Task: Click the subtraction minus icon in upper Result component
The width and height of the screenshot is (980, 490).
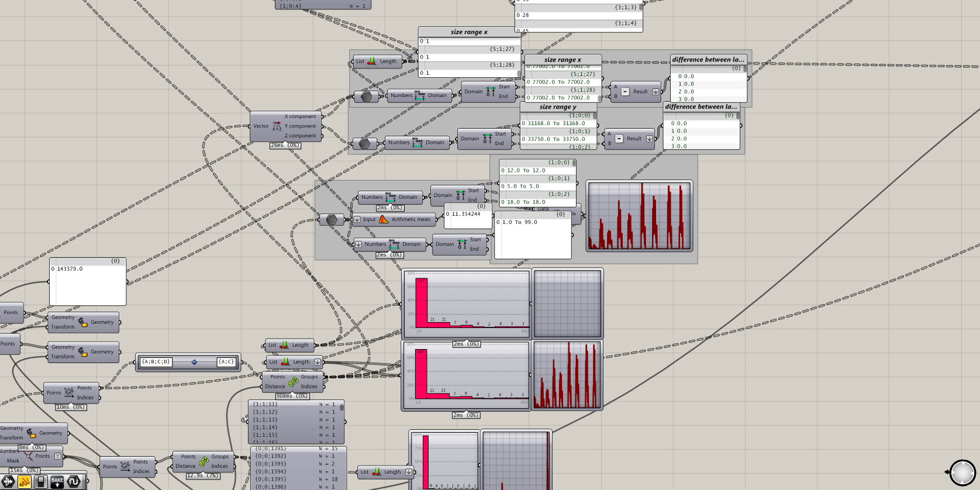Action: (625, 91)
